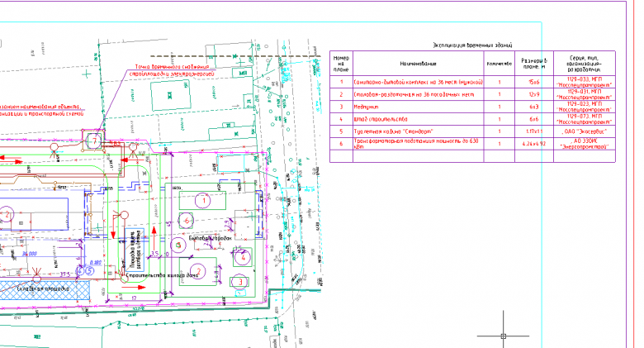Click the "Размеры в плане, м" header cell
Screen dimensions: 644x348
(534, 64)
